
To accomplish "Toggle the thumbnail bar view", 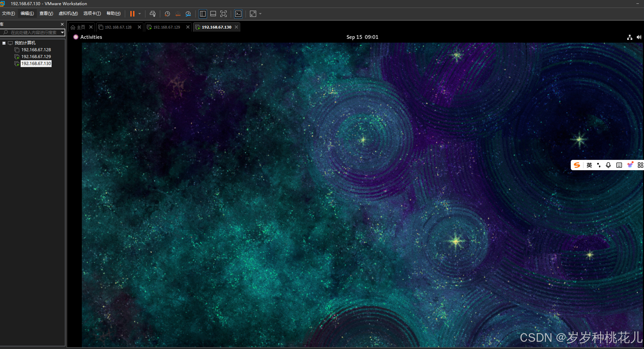I will pos(213,14).
